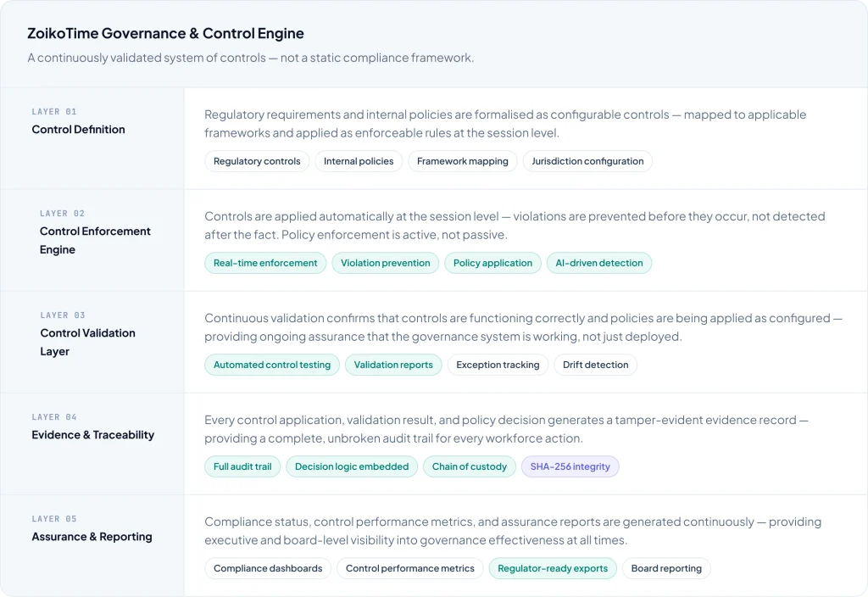Select the Violation prevention tag
Screen dimensions: 868x597
tap(386, 263)
